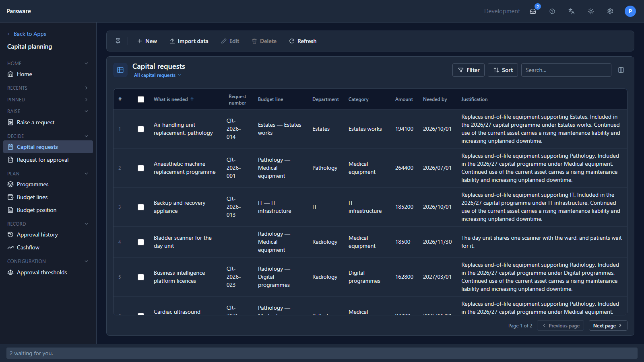Open Home in the sidebar
The height and width of the screenshot is (362, 644).
[x=48, y=74]
